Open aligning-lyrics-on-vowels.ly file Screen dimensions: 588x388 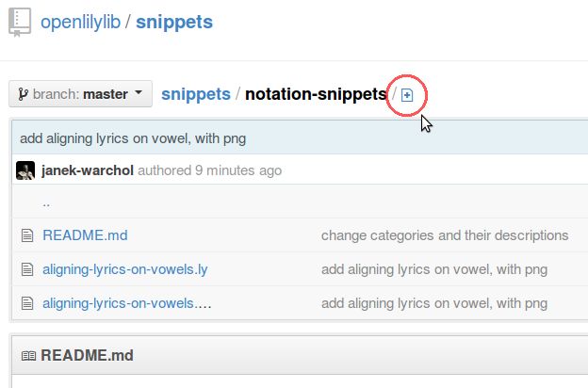pyautogui.click(x=125, y=269)
